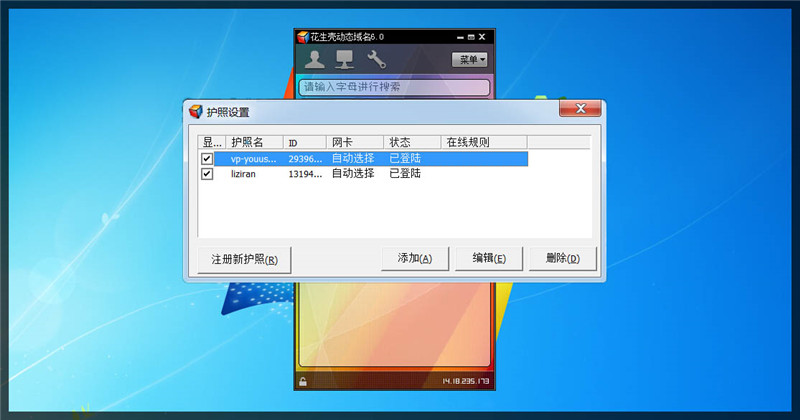The image size is (800, 420).
Task: Click the 显... column header
Action: click(x=212, y=142)
